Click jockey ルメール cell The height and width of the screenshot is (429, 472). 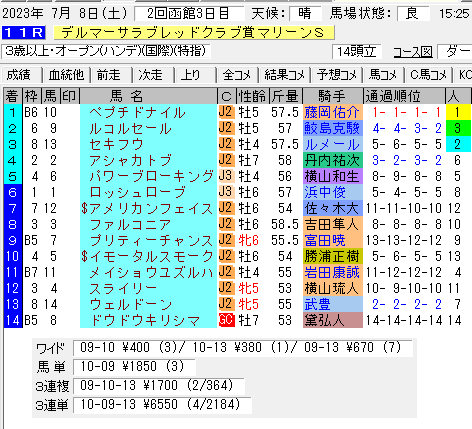pos(333,145)
